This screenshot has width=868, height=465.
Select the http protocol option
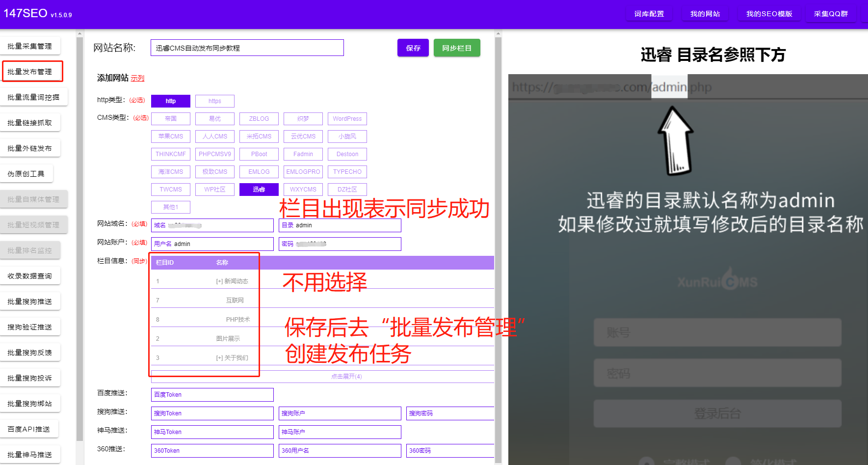tap(170, 101)
